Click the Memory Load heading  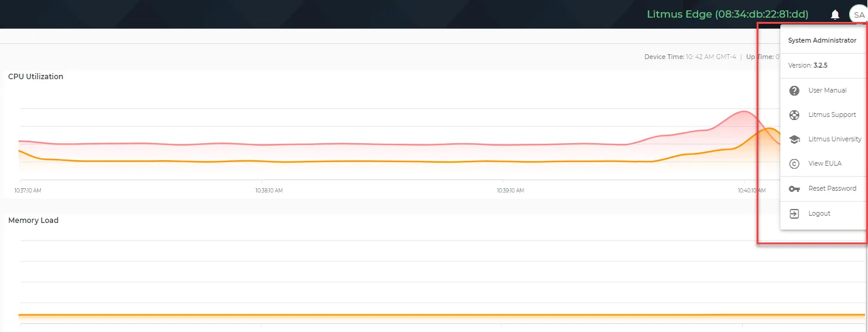click(x=33, y=221)
